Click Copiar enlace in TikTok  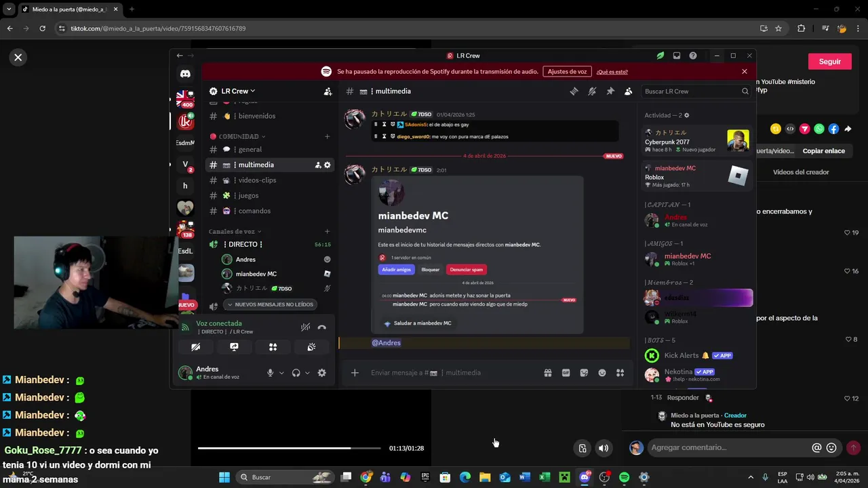point(824,151)
